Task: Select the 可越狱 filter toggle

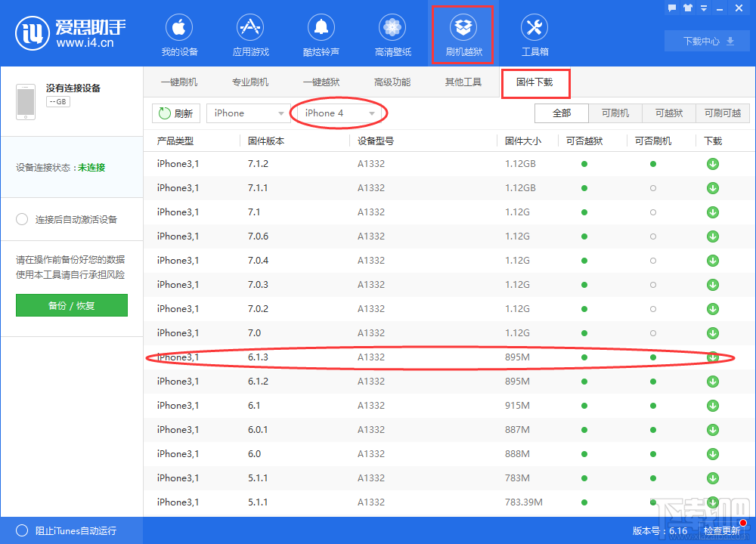Action: (x=668, y=113)
